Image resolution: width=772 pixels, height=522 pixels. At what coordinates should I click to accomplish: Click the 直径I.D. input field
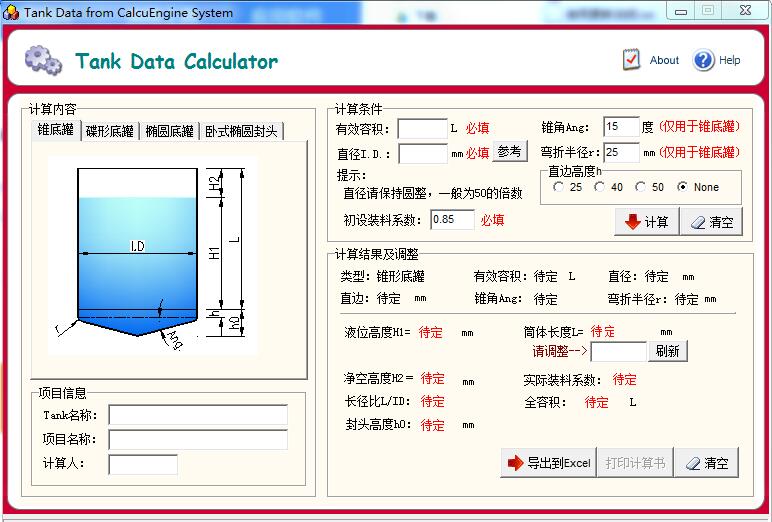[x=423, y=154]
